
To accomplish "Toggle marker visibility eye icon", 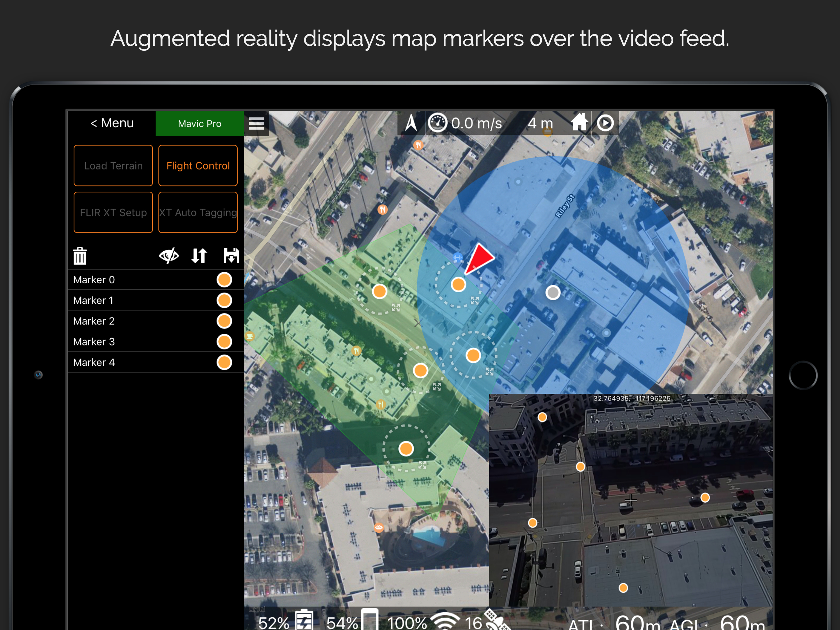I will coord(168,255).
